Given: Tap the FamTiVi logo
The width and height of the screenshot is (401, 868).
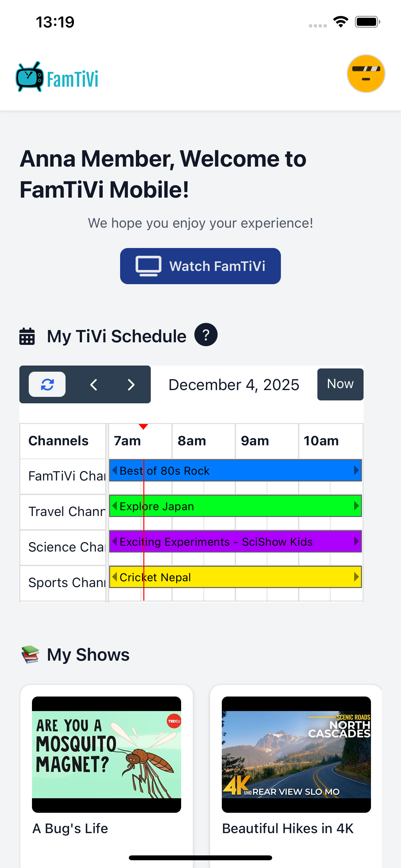Looking at the screenshot, I should [x=57, y=77].
